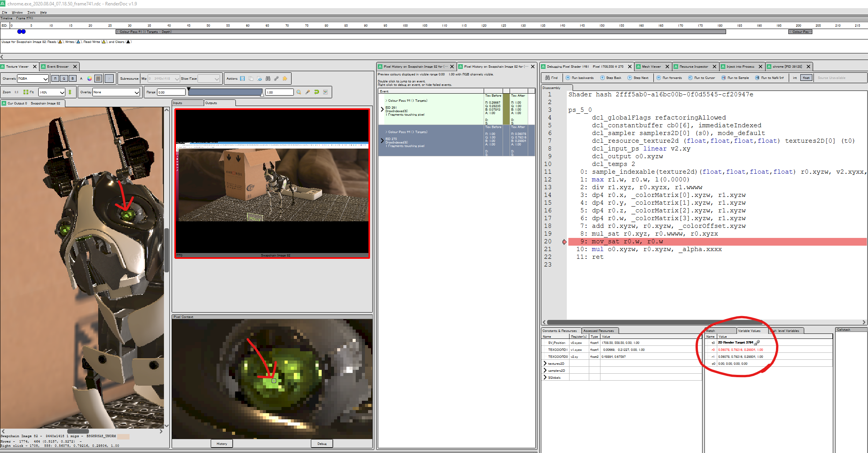Open the Help menu
Screen dimensions: 868x453
pyautogui.click(x=43, y=12)
